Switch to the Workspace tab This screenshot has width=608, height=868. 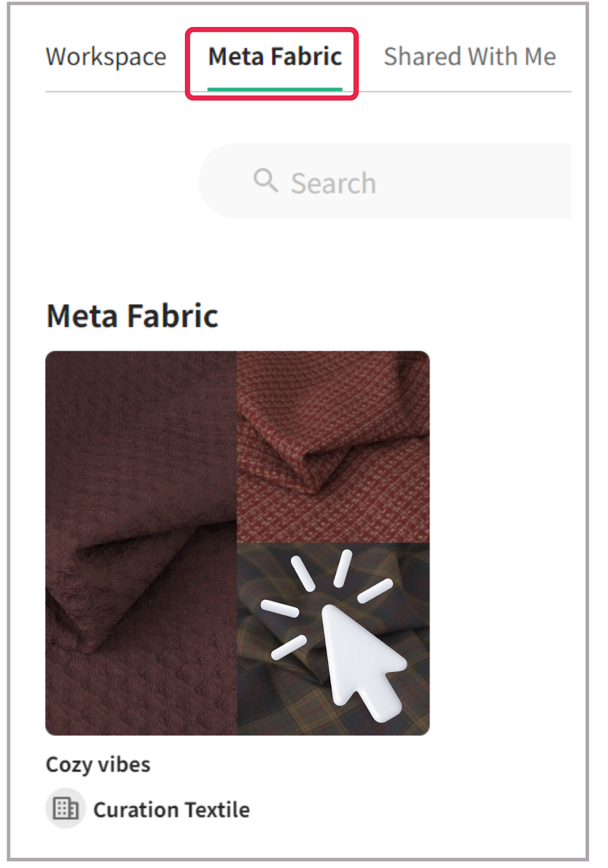pos(106,57)
